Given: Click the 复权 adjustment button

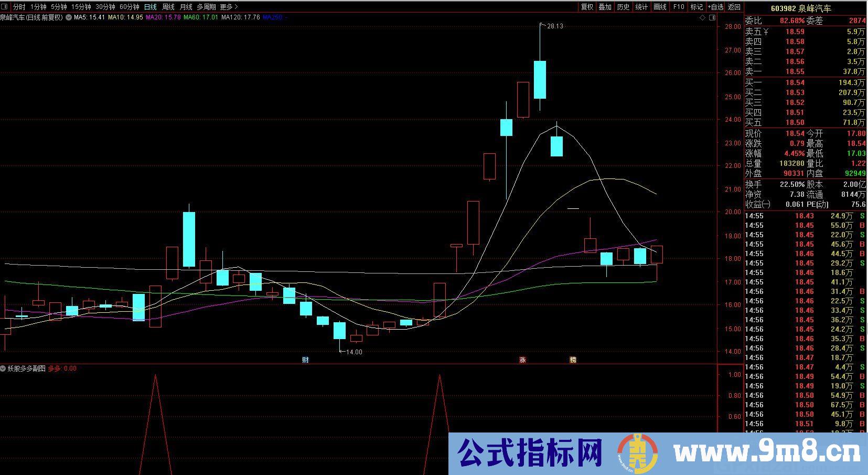Looking at the screenshot, I should click(x=587, y=7).
